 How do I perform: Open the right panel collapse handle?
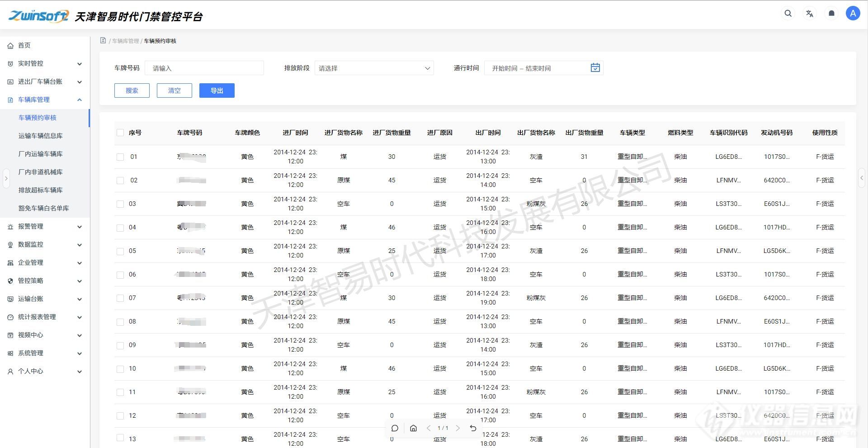point(862,178)
